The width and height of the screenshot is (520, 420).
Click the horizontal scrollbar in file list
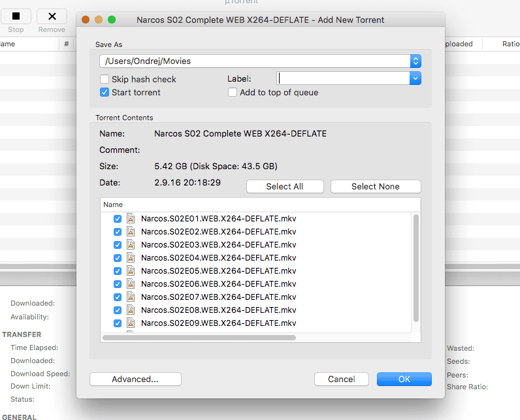pos(199,338)
